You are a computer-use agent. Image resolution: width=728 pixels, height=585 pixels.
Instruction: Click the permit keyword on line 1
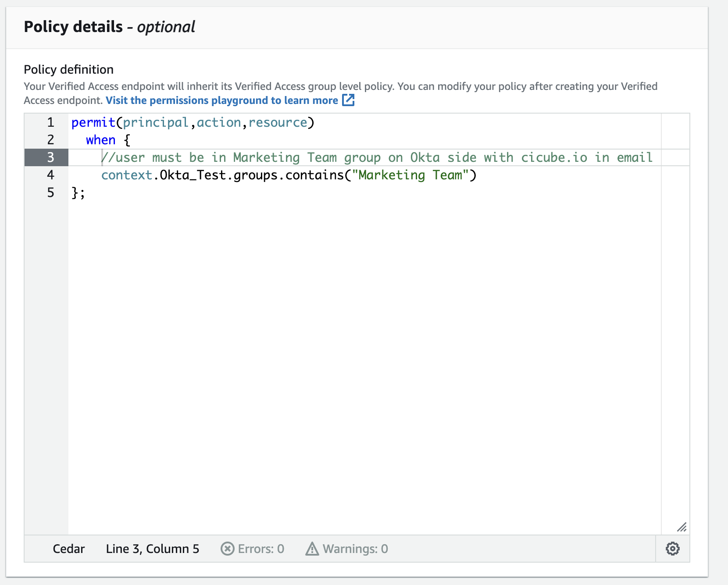(x=93, y=123)
